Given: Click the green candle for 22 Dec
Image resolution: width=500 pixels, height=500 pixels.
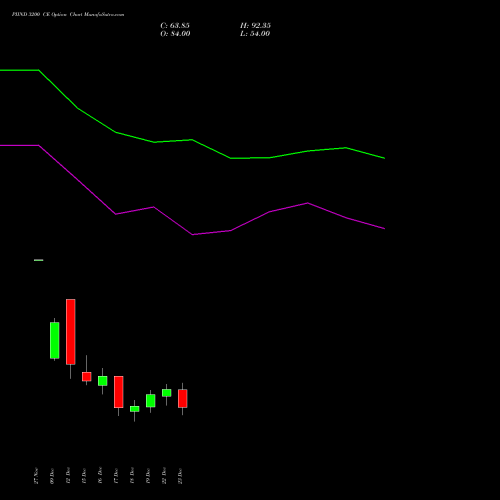Looking at the screenshot, I should click(167, 393).
